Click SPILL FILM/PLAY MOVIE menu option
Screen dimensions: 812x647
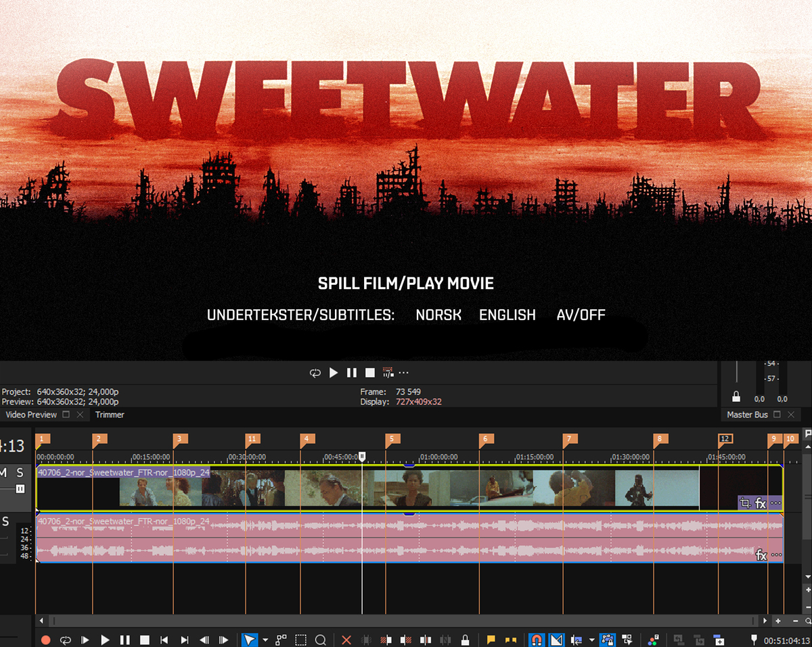point(406,284)
